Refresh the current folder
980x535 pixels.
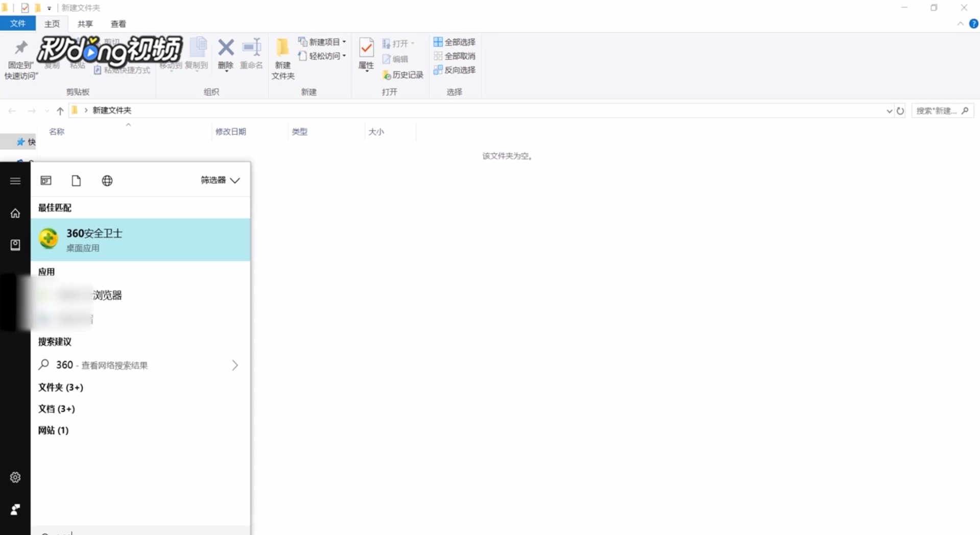coord(900,111)
